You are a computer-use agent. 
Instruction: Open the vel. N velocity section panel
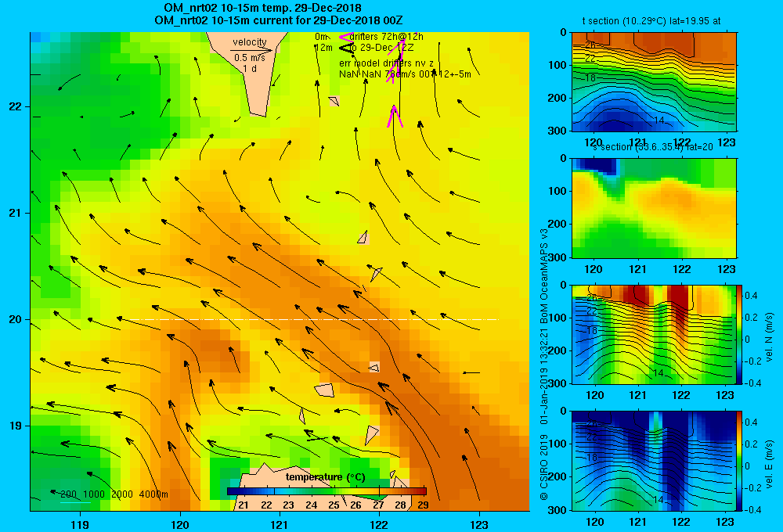tap(654, 334)
